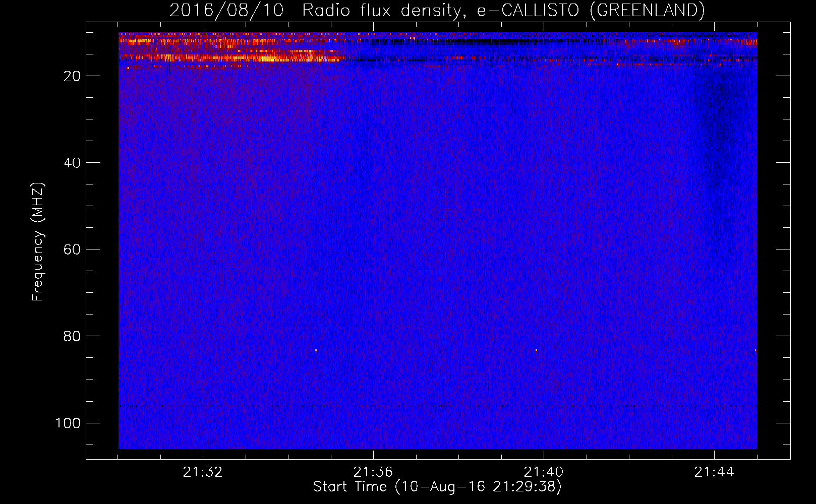Screen dimensions: 816x504
Task: Select the 21:36 time tick label
Action: pos(373,472)
